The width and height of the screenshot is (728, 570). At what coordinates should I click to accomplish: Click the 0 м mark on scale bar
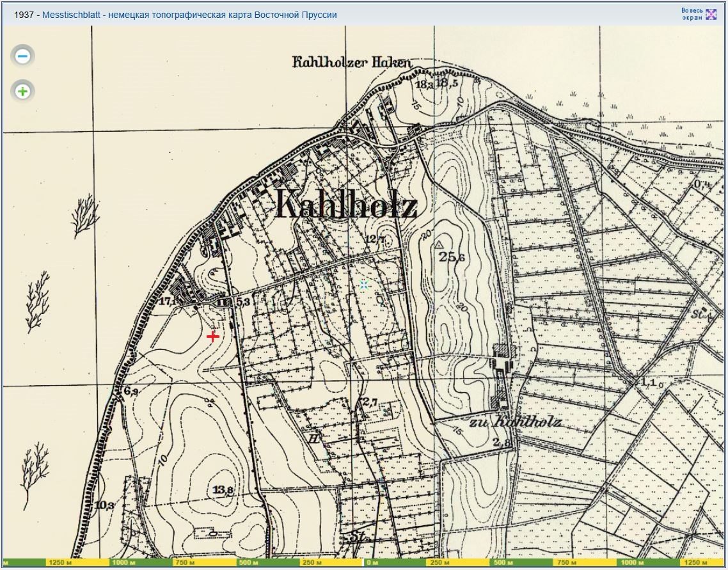[372, 563]
